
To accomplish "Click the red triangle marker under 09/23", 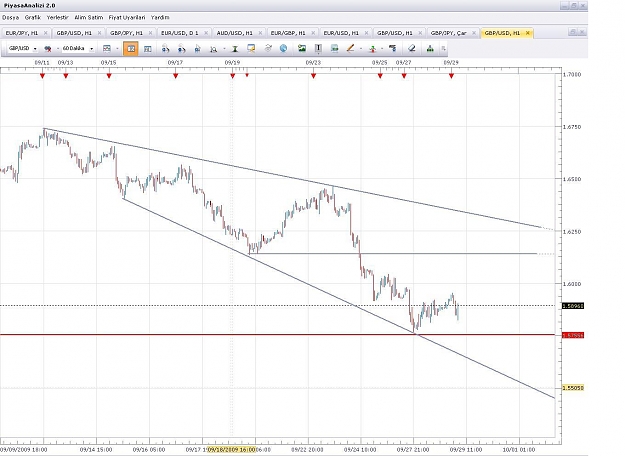I will [314, 76].
